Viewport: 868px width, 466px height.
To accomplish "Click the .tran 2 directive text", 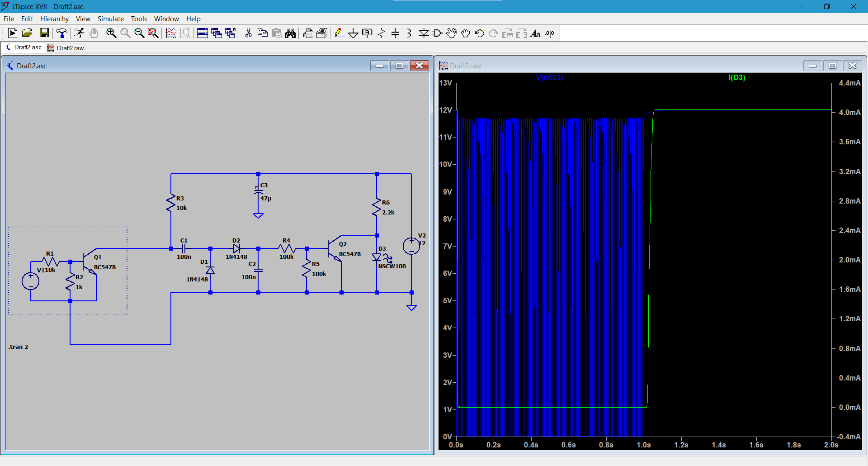I will point(18,347).
